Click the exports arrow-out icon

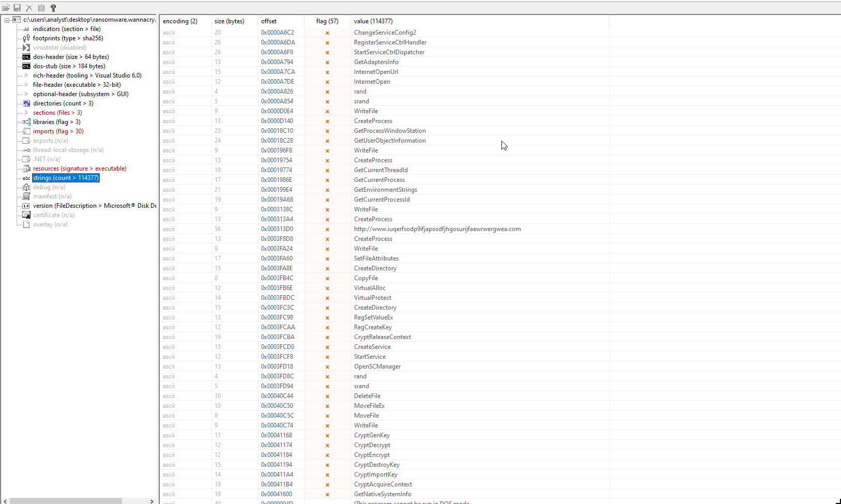26,141
